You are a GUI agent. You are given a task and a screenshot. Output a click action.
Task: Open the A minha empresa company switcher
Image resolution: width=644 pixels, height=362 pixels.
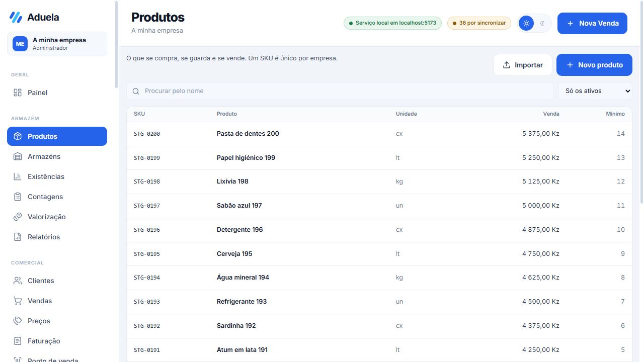point(57,44)
